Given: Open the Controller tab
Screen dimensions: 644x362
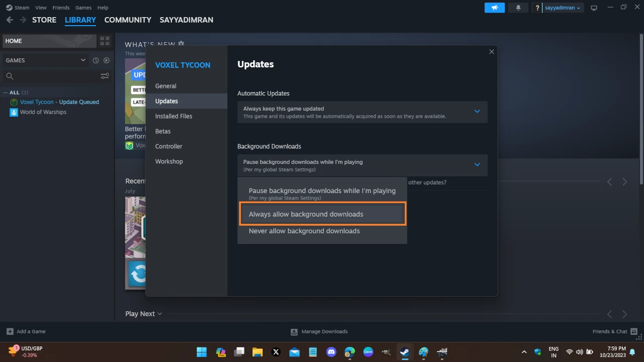Looking at the screenshot, I should tap(186, 146).
